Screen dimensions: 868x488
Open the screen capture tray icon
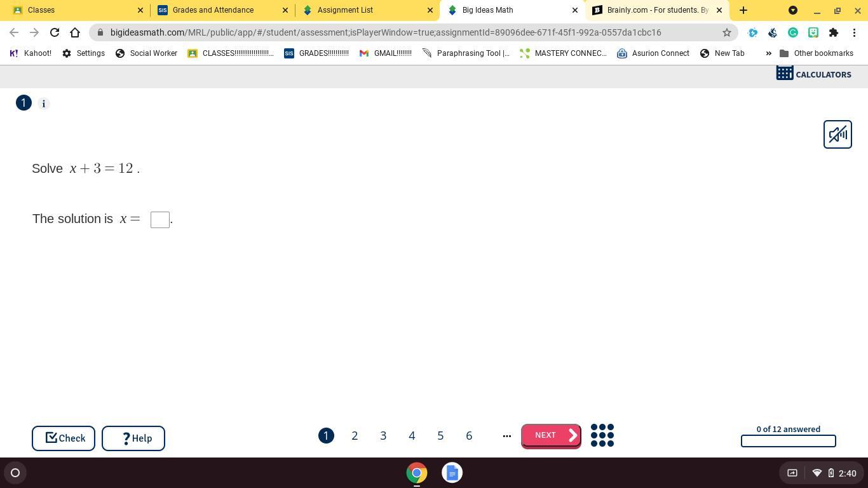click(x=792, y=473)
